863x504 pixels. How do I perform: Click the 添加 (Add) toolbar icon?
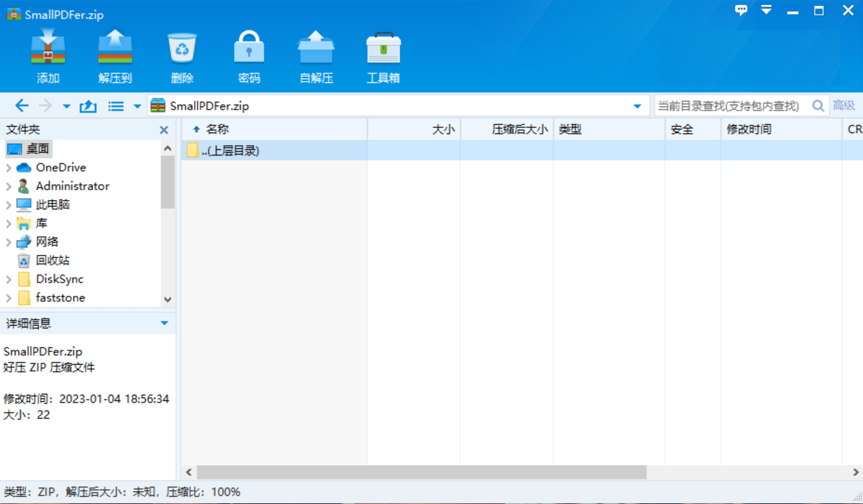(48, 48)
